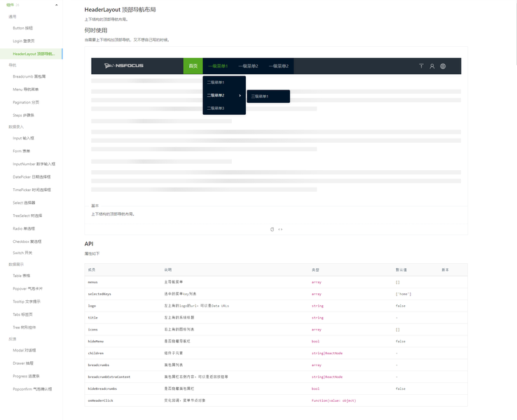
Task: Click the globe language icon in demo header
Action: [x=443, y=66]
